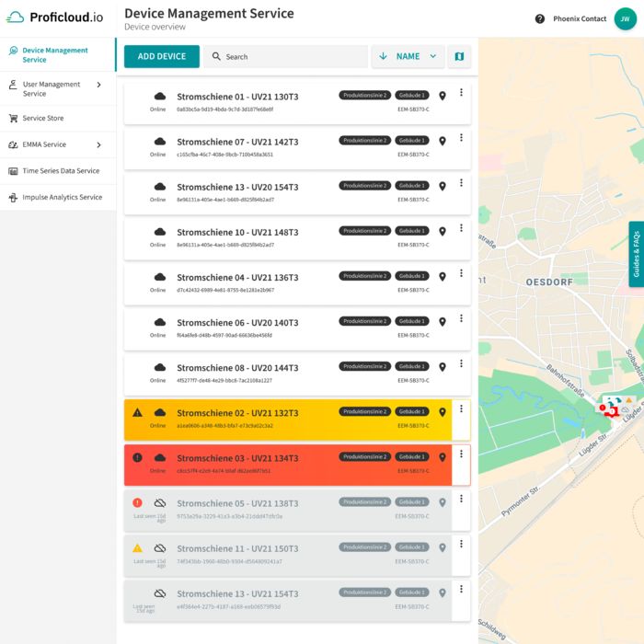Click offline cloud icon of Stromschiene 13 - UV21 154T3
The width and height of the screenshot is (644, 644).
(160, 593)
